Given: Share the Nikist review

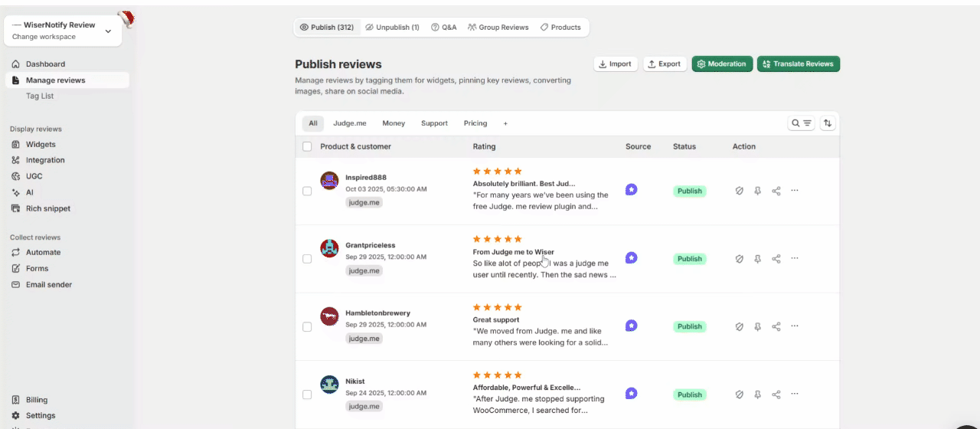Looking at the screenshot, I should (776, 395).
